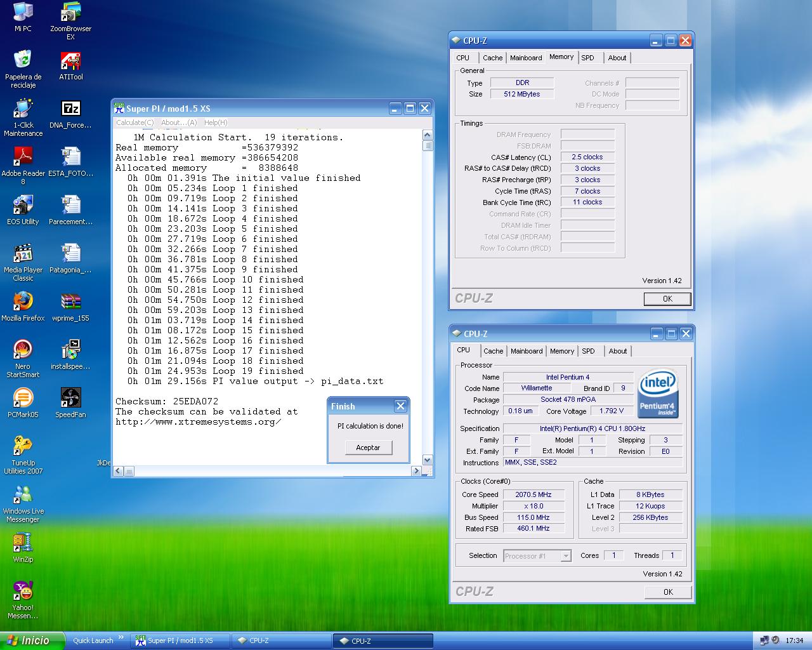Open Yahoo! Messenger desktop icon
Screen dimensions: 812x650
pos(23,600)
